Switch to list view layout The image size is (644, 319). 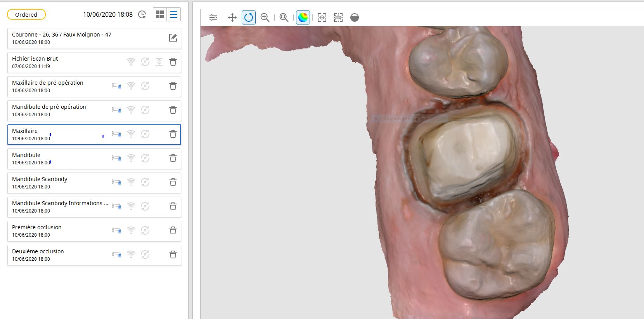(174, 15)
